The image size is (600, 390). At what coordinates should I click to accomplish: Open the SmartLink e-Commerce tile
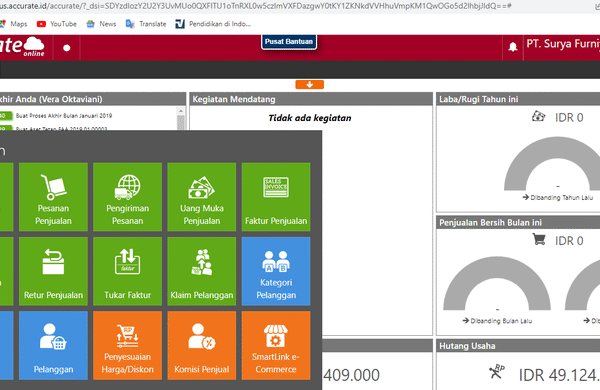tap(276, 346)
